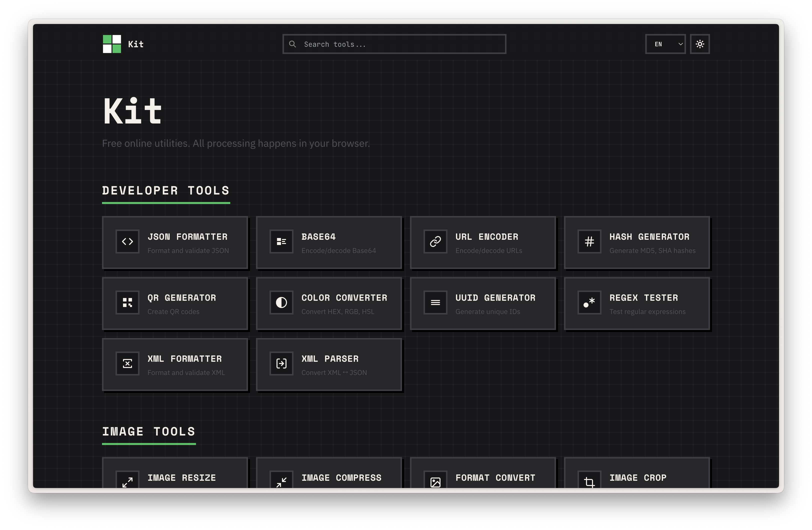The image size is (812, 530).
Task: Select the URL Encoder chain-link icon
Action: click(436, 241)
